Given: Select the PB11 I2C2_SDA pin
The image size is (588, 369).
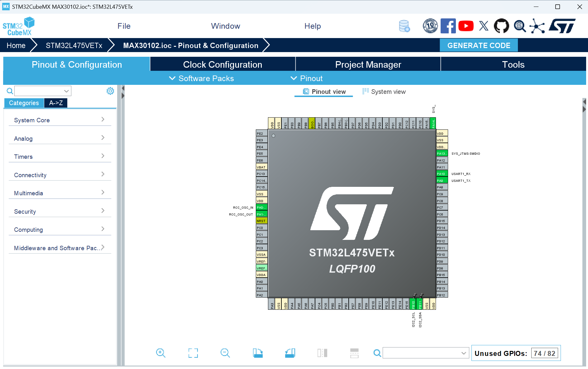Looking at the screenshot, I should pyautogui.click(x=420, y=303).
